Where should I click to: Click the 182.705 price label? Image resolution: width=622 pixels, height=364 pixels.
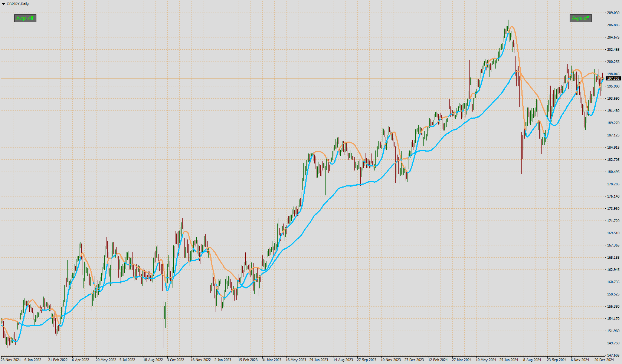(613, 160)
